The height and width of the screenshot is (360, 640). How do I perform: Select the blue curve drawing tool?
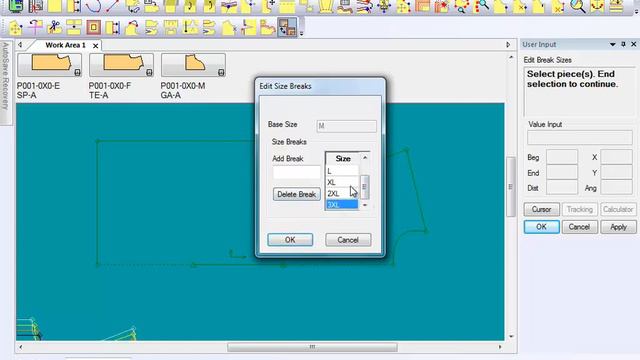pos(93,6)
